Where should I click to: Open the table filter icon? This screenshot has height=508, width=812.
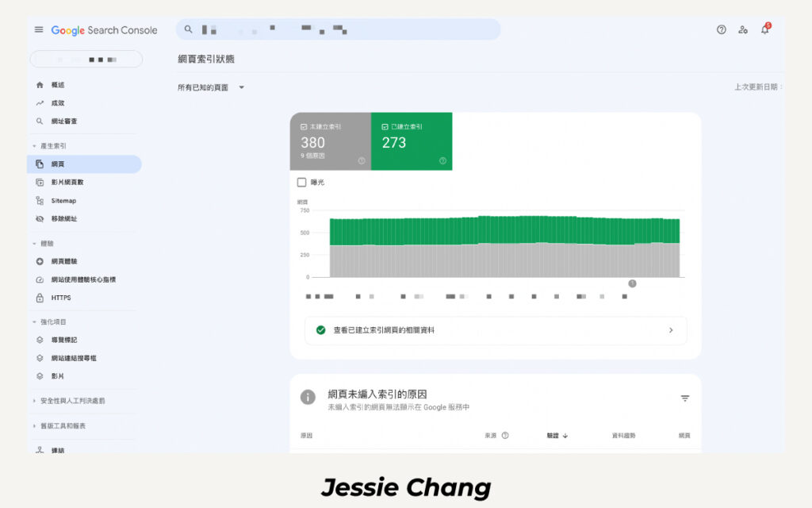tap(684, 398)
